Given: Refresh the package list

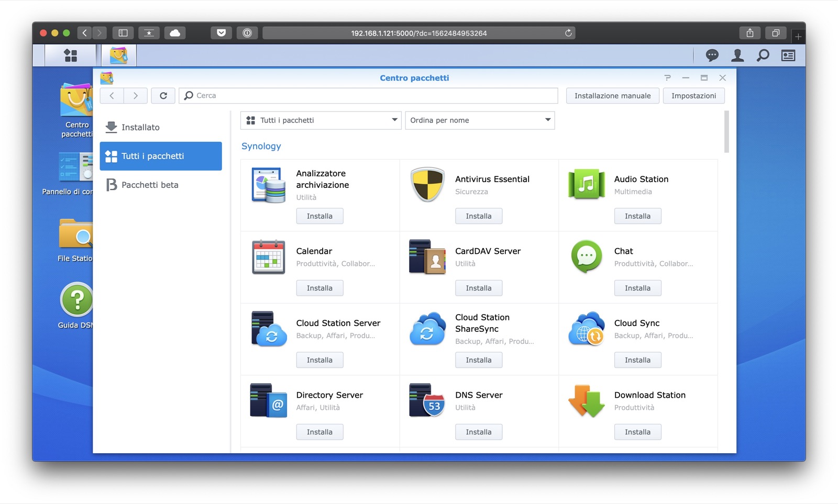Looking at the screenshot, I should pyautogui.click(x=163, y=96).
